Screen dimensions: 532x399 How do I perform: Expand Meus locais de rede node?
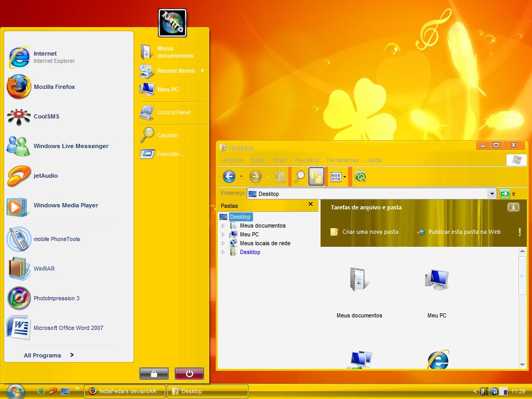pos(223,243)
